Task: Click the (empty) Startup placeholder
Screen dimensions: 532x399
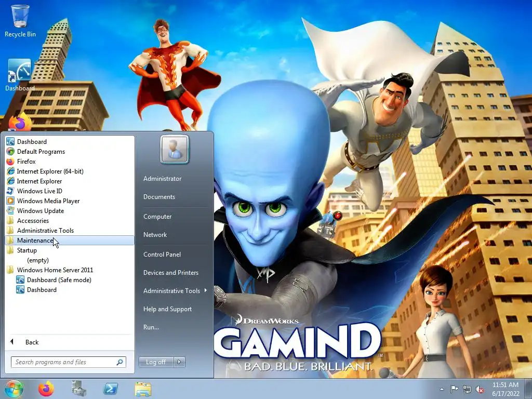Action: click(38, 260)
